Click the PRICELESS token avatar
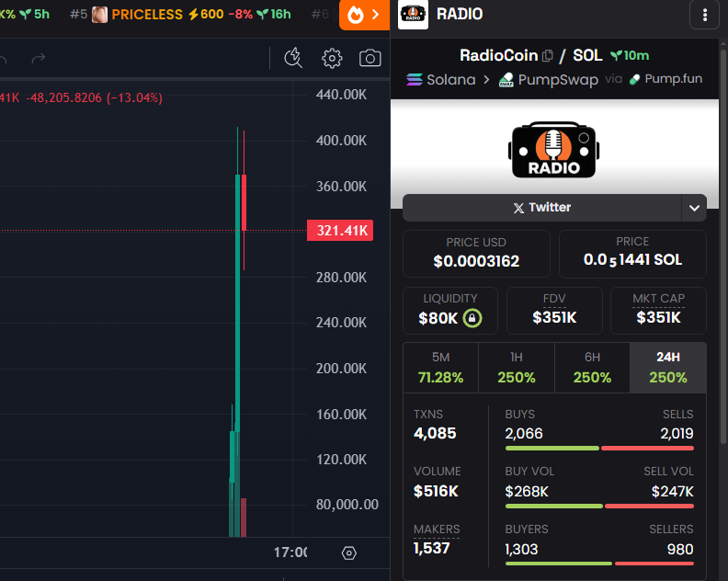This screenshot has width=728, height=581. click(x=99, y=15)
